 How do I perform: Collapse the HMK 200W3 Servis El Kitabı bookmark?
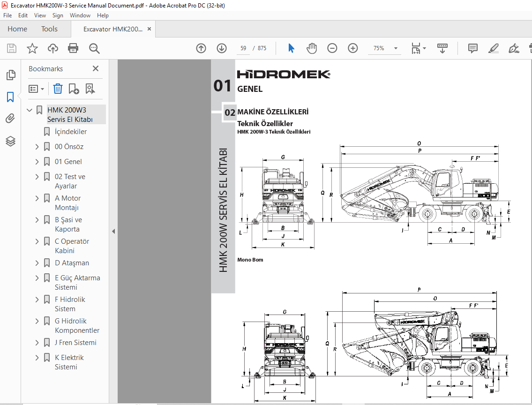[30, 110]
